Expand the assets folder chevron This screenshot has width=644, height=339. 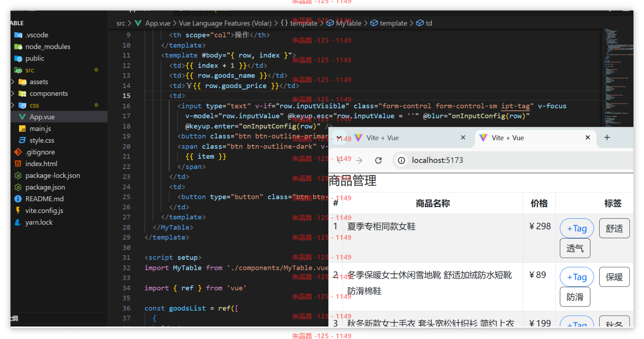12,82
